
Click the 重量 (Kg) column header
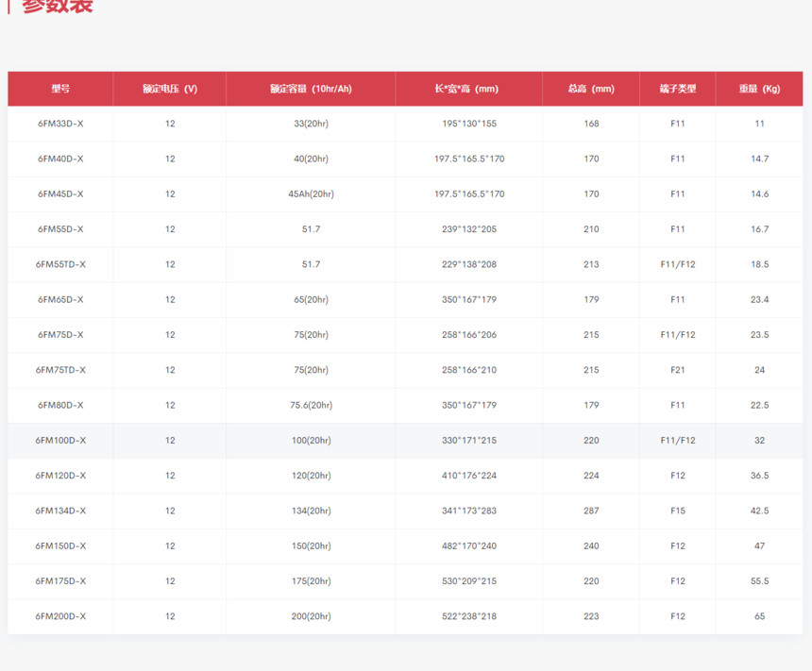pos(759,89)
